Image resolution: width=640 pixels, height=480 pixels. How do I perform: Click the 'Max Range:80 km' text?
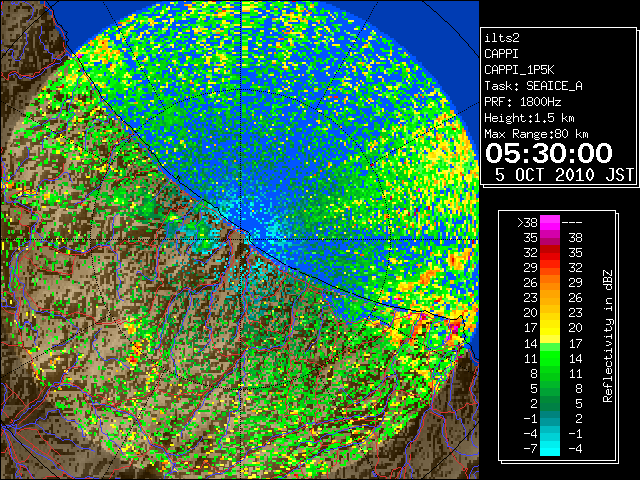click(536, 134)
